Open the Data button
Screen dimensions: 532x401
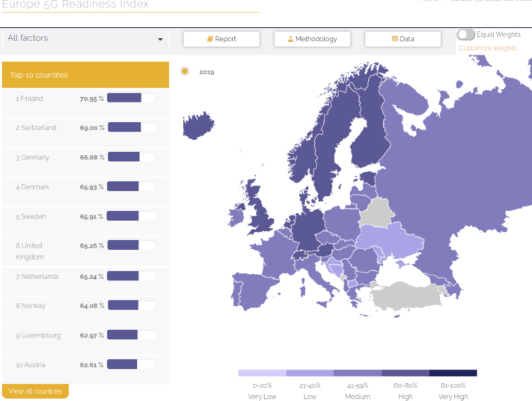pyautogui.click(x=403, y=39)
